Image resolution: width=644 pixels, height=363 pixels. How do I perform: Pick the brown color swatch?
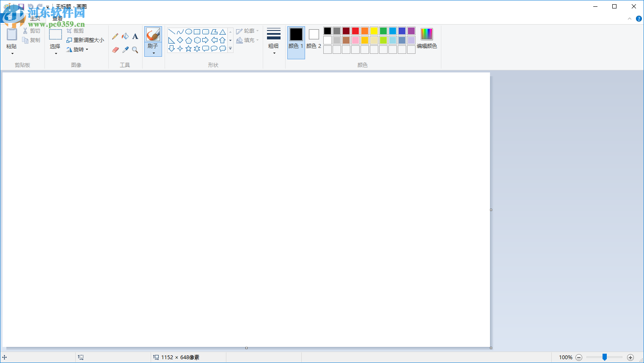[346, 40]
